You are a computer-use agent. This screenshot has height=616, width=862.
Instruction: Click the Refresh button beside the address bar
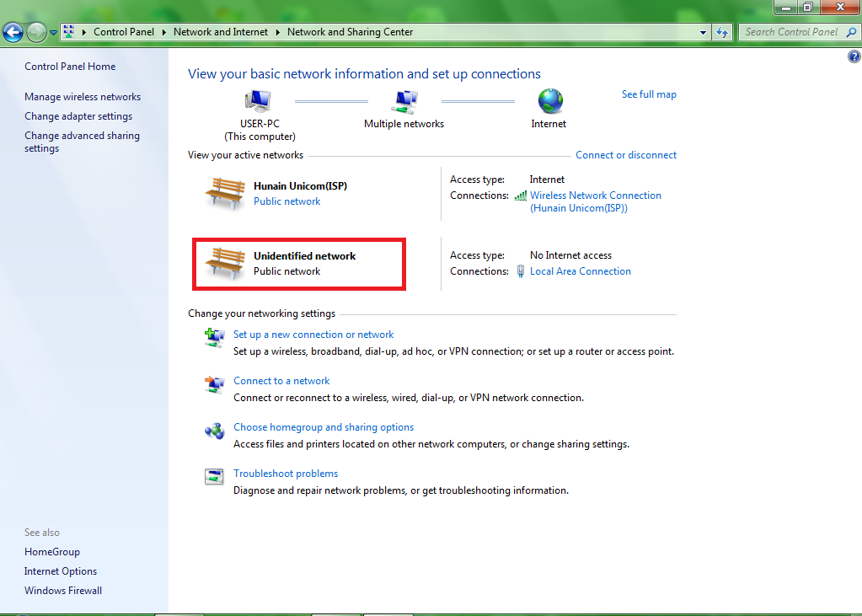point(722,32)
